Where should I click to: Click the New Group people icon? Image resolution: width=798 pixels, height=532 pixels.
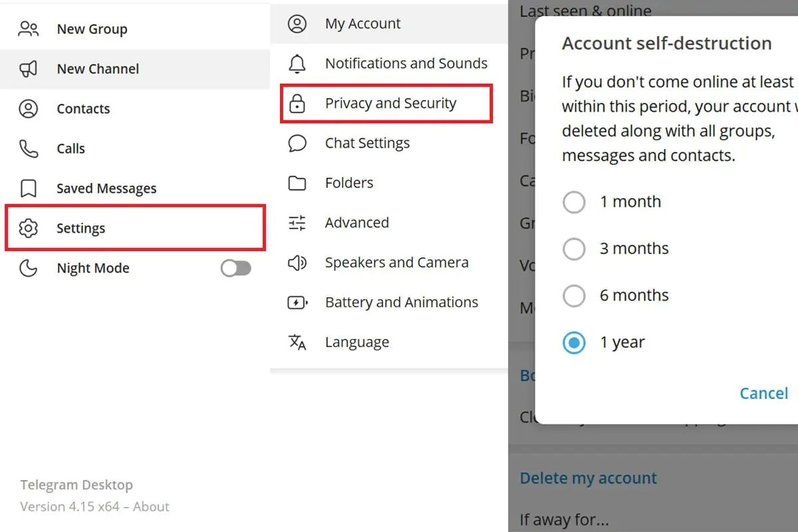(29, 29)
